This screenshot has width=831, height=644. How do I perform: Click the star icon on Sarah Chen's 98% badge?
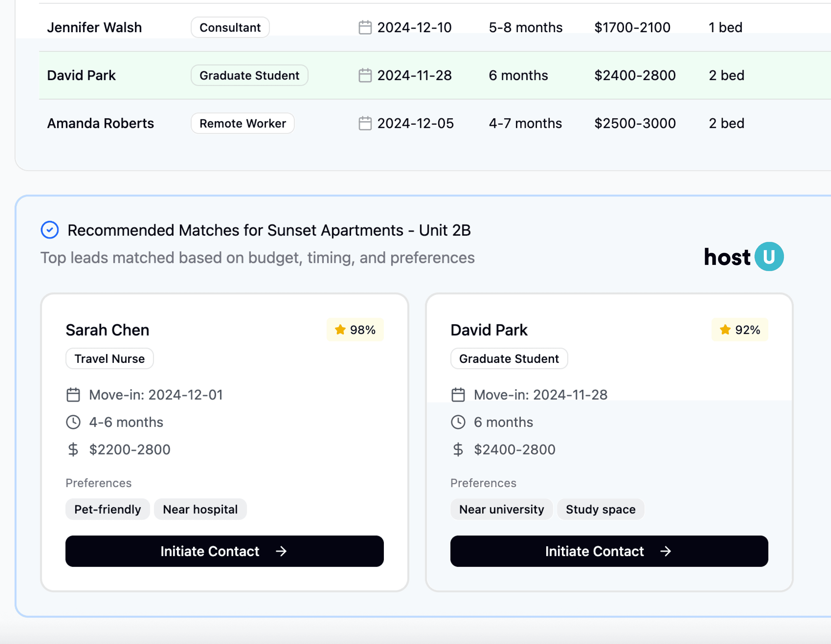pyautogui.click(x=340, y=330)
